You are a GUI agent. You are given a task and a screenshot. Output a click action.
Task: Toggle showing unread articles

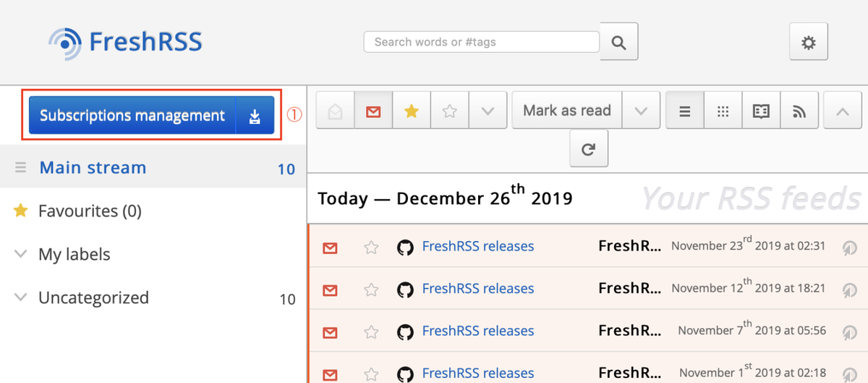pos(373,111)
